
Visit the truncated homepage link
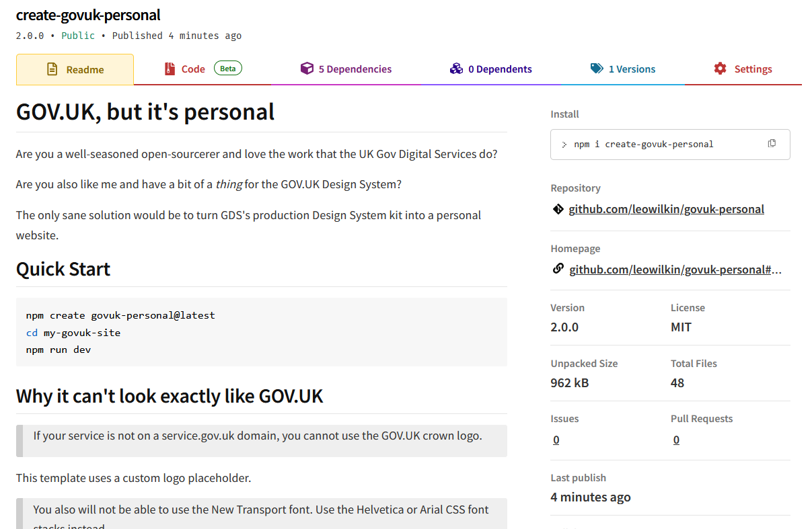tap(676, 270)
